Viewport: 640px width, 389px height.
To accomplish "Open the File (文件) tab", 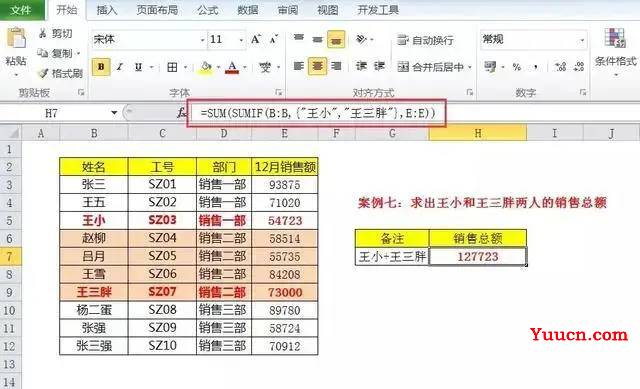I will [21, 10].
